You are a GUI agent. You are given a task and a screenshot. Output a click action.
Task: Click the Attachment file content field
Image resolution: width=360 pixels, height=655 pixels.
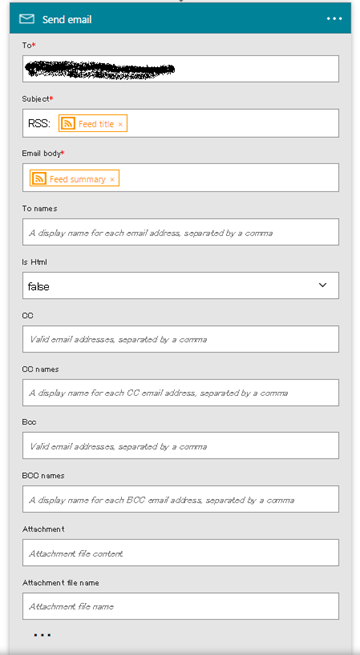pyautogui.click(x=180, y=553)
